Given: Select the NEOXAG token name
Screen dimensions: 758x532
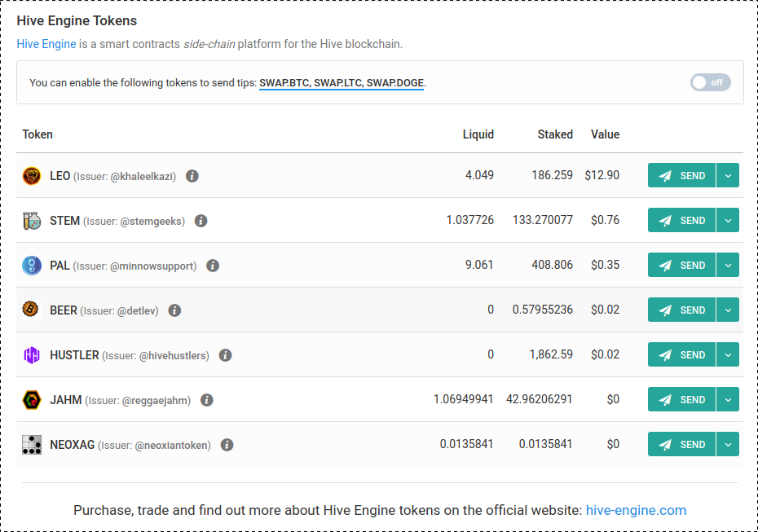Looking at the screenshot, I should pos(72,445).
